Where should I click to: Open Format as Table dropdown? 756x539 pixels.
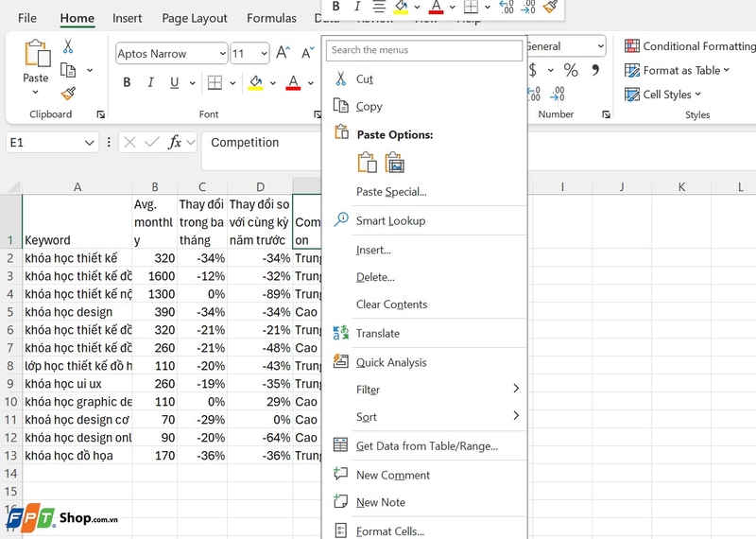[677, 71]
